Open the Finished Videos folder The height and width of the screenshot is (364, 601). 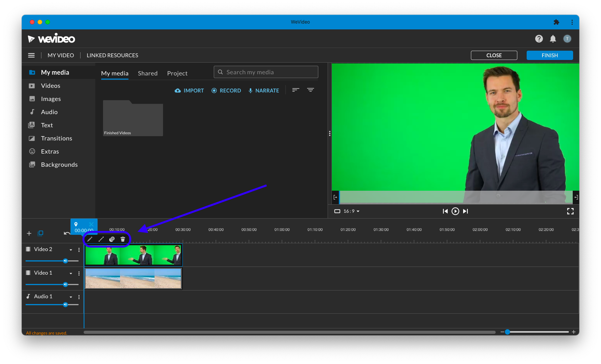click(133, 118)
